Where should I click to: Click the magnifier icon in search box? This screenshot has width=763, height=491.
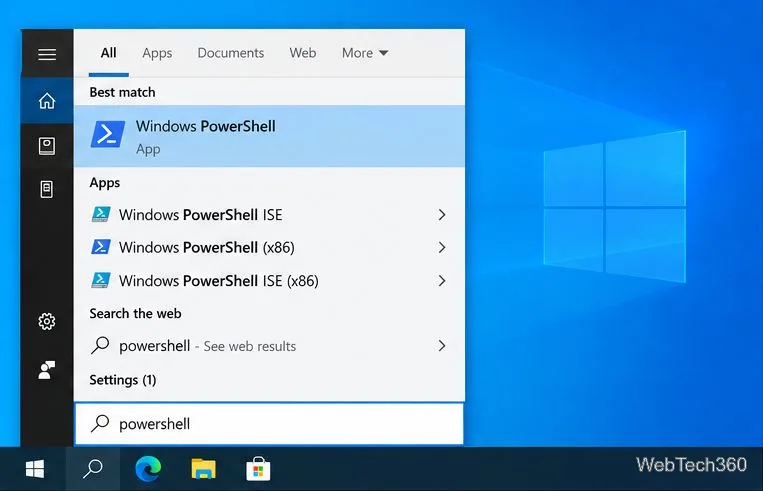click(100, 423)
